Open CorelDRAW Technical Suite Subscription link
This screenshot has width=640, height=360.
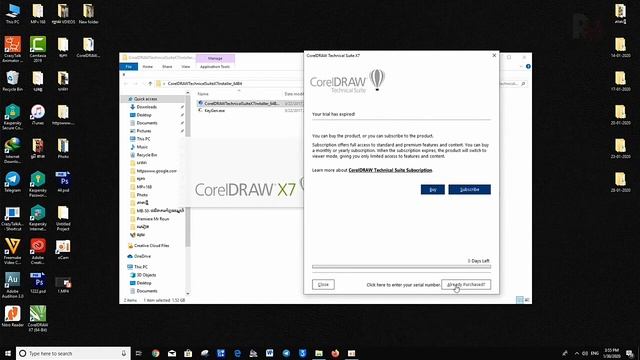[x=390, y=170]
